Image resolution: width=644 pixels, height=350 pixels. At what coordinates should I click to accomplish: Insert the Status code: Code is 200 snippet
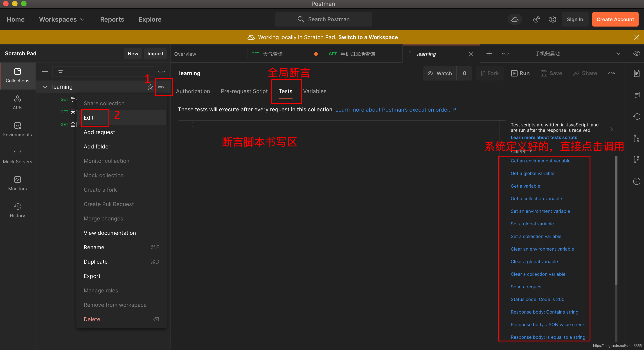(x=537, y=299)
